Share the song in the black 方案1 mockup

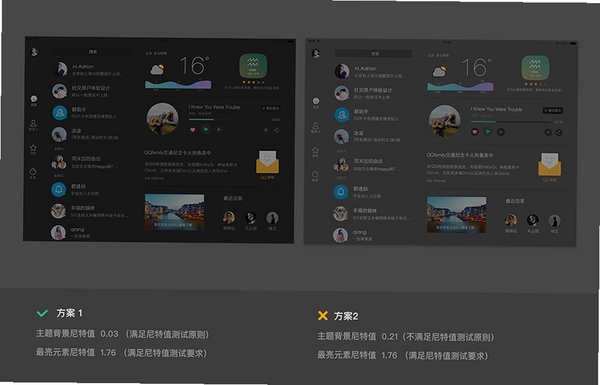pyautogui.click(x=276, y=130)
